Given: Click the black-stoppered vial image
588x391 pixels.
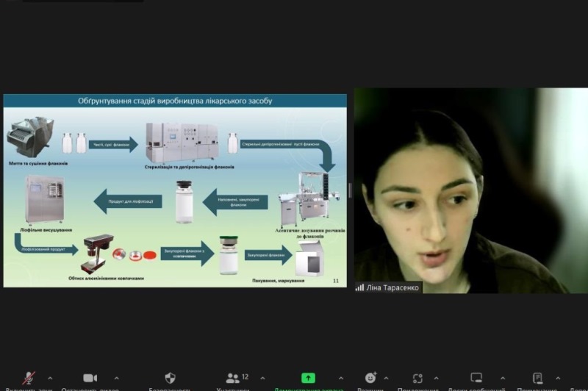Looking at the screenshot, I should tap(184, 201).
